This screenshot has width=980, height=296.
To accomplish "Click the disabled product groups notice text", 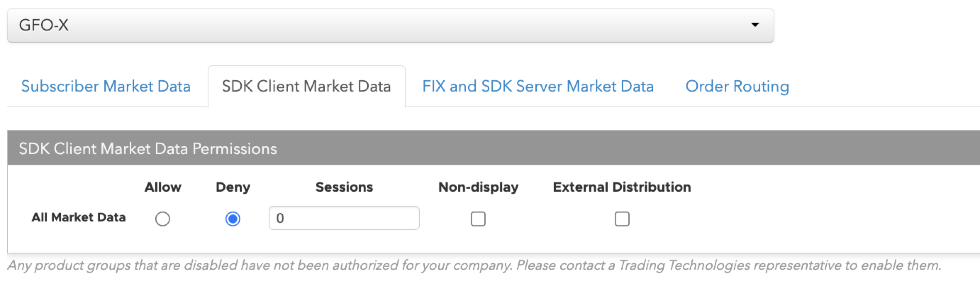I will point(474,265).
